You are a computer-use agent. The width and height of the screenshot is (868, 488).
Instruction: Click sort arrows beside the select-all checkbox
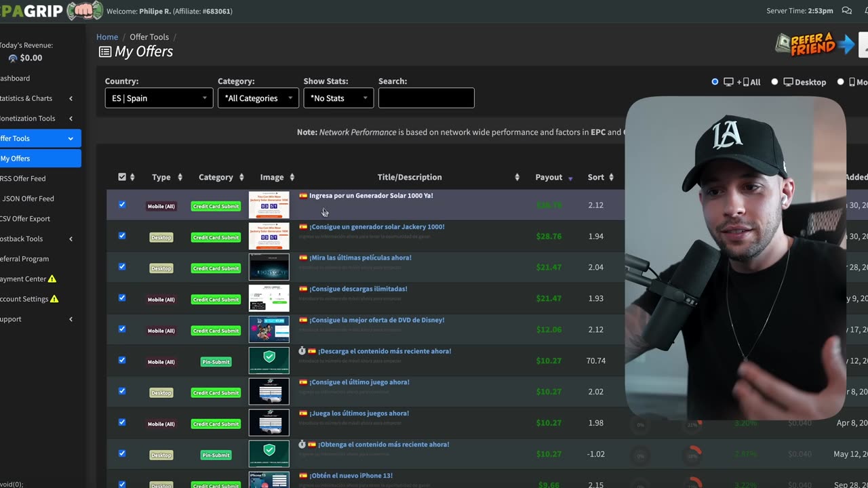(x=132, y=178)
